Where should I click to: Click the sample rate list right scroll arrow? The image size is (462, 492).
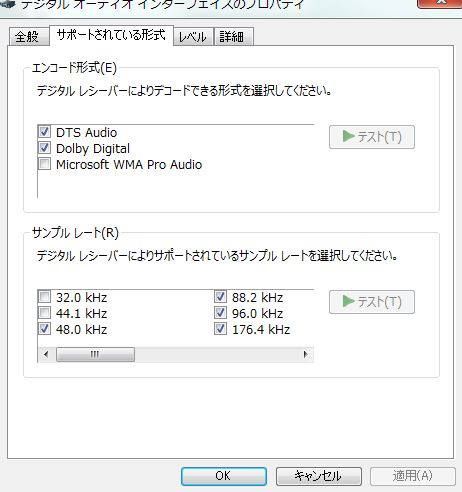tap(305, 354)
